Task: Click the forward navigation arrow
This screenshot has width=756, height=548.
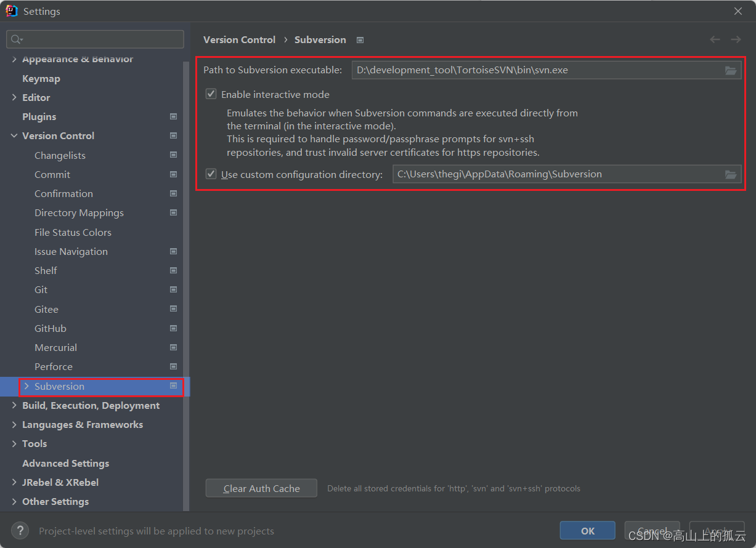Action: pyautogui.click(x=736, y=39)
